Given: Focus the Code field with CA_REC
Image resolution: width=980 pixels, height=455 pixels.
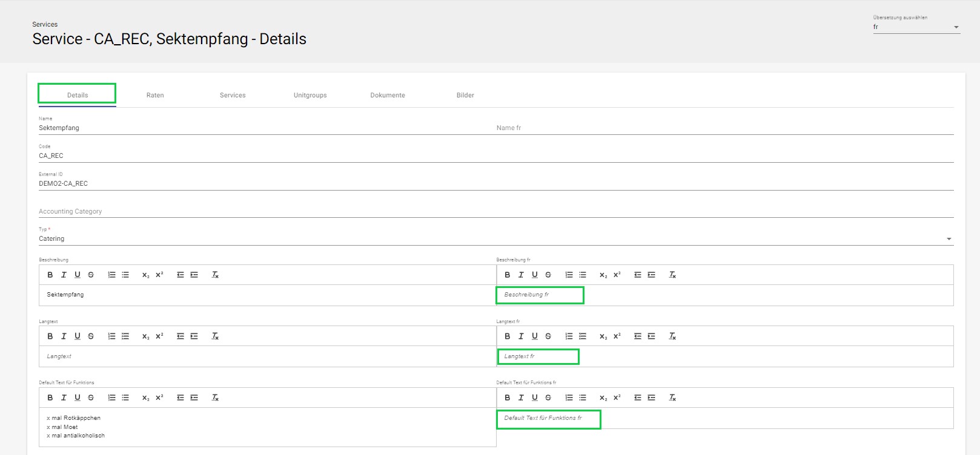Looking at the screenshot, I should point(496,155).
